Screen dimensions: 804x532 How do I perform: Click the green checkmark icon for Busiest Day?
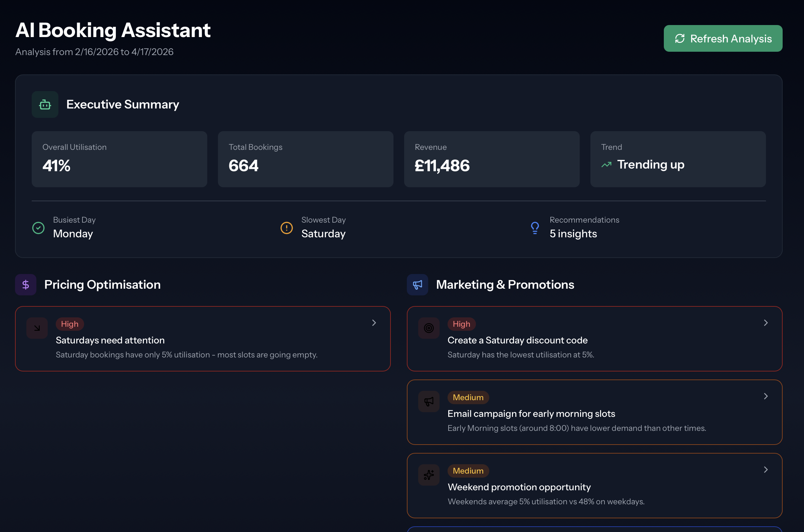tap(38, 228)
